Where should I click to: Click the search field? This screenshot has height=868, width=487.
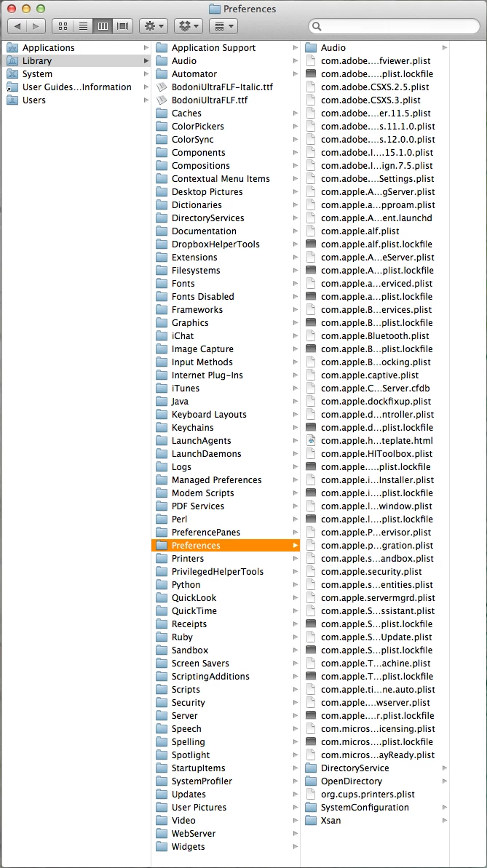394,26
